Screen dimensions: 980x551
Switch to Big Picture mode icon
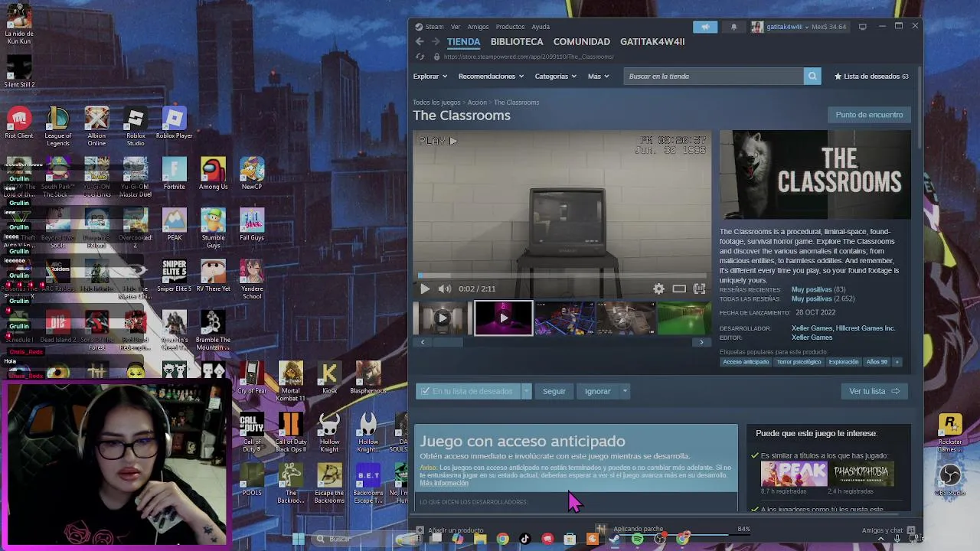coord(862,27)
